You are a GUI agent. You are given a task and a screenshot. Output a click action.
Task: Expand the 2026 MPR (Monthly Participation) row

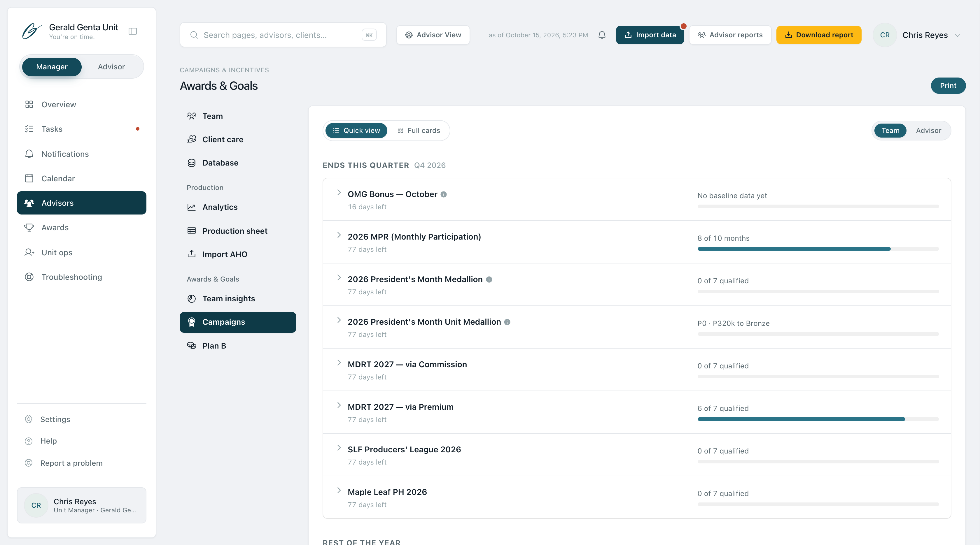click(x=339, y=235)
